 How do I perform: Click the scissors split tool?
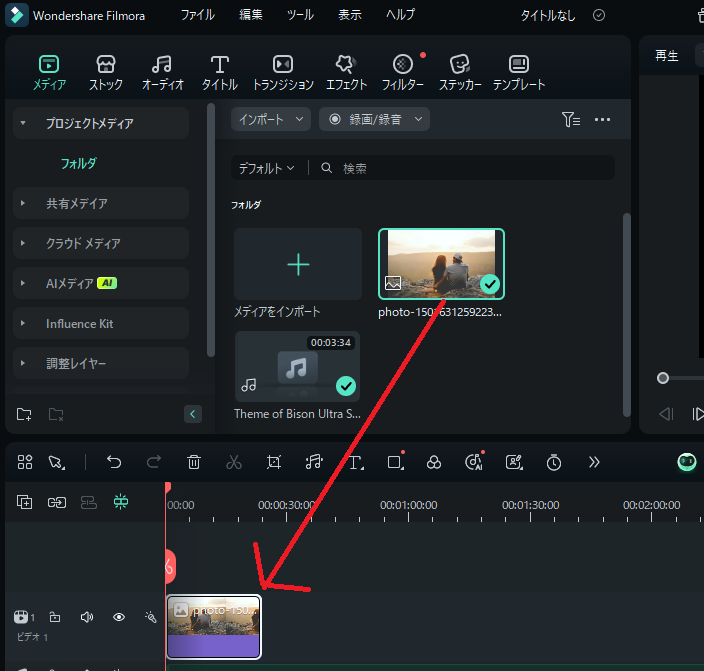tap(234, 462)
